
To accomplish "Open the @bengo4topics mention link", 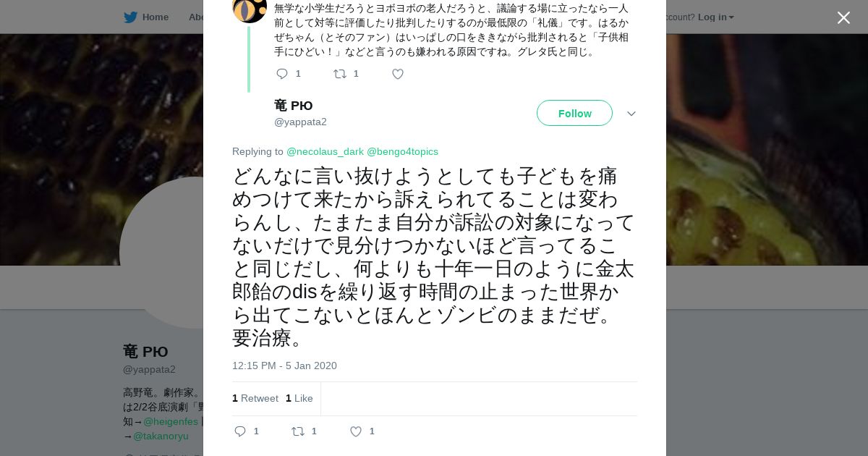I will pos(402,151).
